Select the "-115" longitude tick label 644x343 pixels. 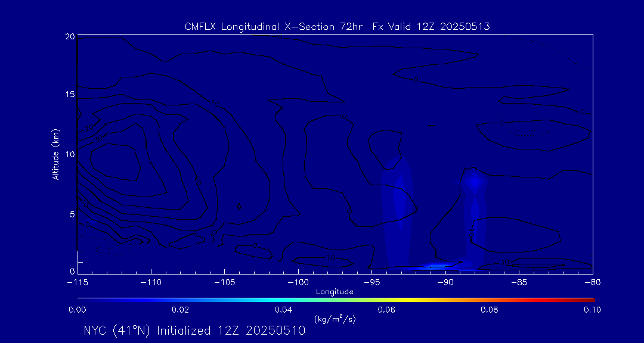pos(78,283)
